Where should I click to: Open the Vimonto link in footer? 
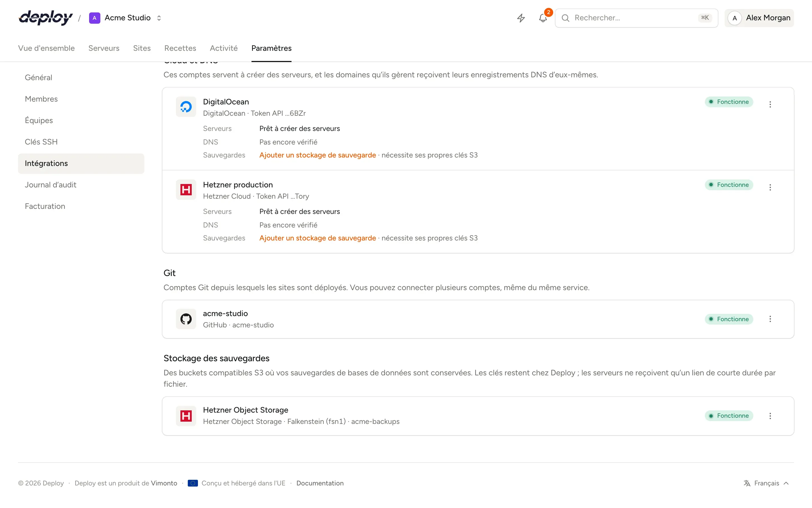(x=164, y=483)
